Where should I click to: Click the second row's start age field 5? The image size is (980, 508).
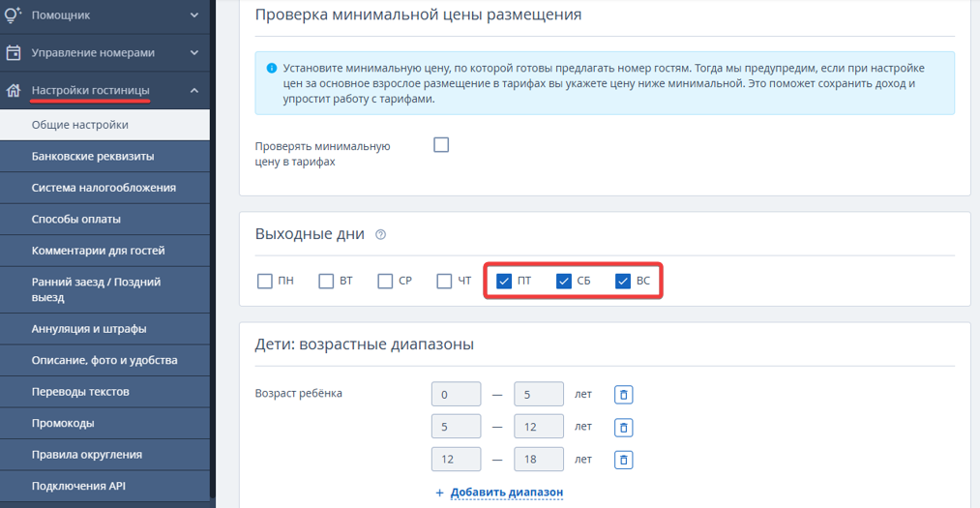[457, 427]
